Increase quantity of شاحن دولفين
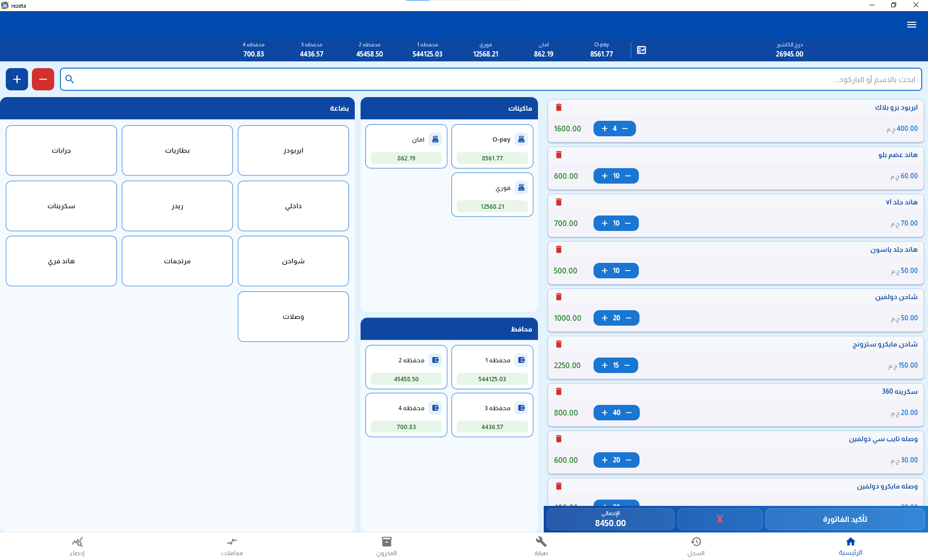The width and height of the screenshot is (928, 560). pos(604,318)
